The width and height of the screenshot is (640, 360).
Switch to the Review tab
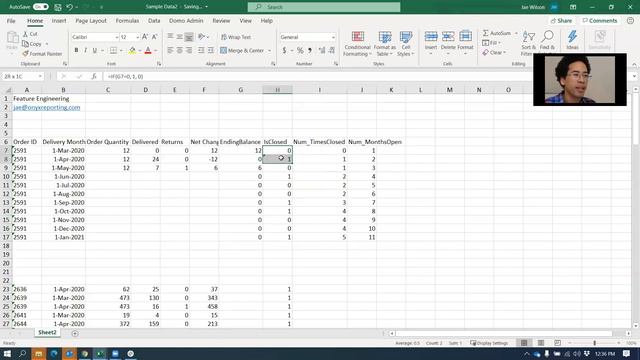tap(221, 20)
